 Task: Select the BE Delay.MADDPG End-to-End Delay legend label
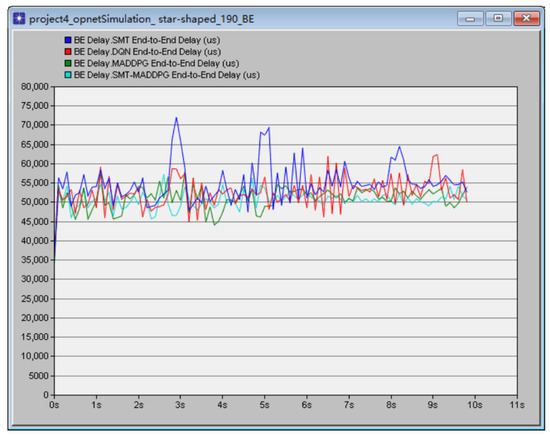(x=156, y=63)
